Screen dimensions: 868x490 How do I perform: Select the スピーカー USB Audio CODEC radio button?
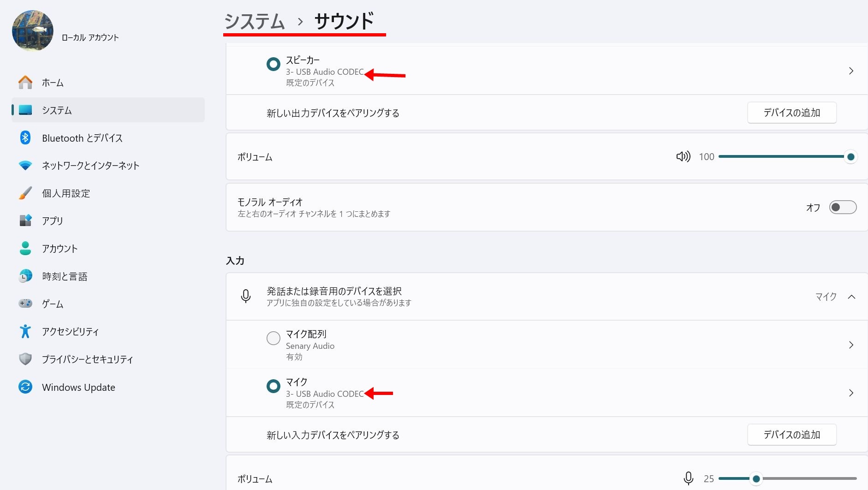273,64
